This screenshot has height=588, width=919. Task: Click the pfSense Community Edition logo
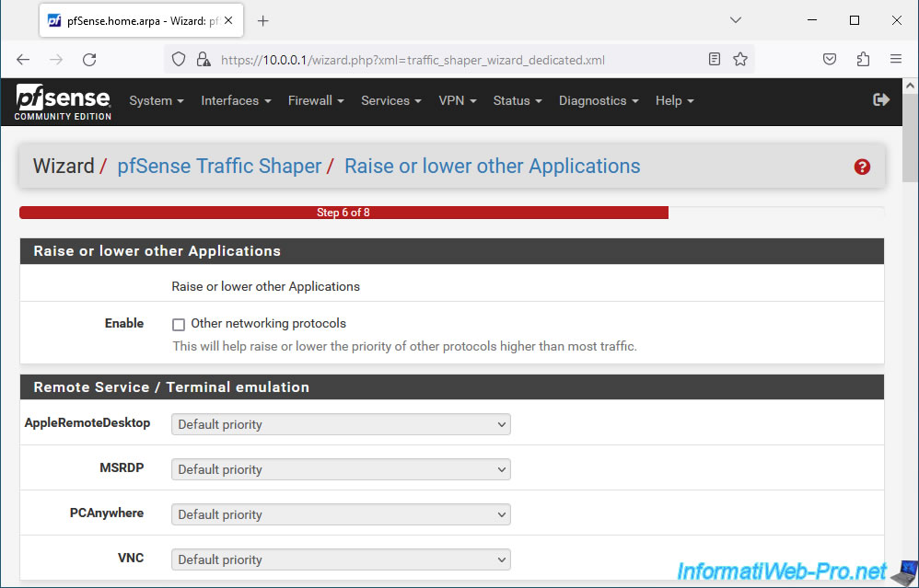pos(63,102)
